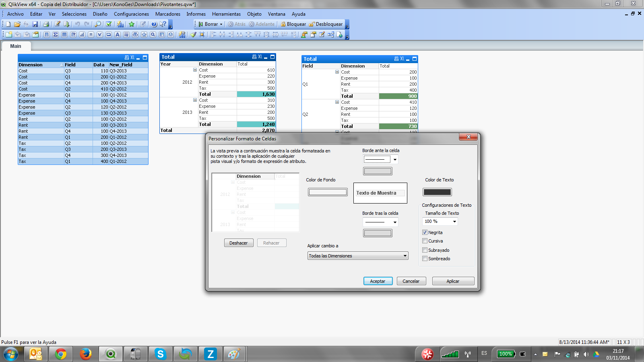Open the Selecciones menu
The width and height of the screenshot is (644, 362).
pyautogui.click(x=74, y=14)
